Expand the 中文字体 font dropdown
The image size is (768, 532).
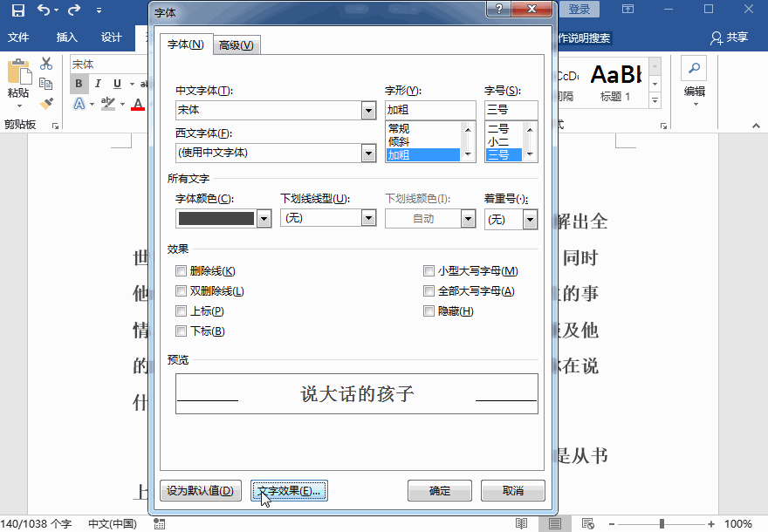point(369,111)
